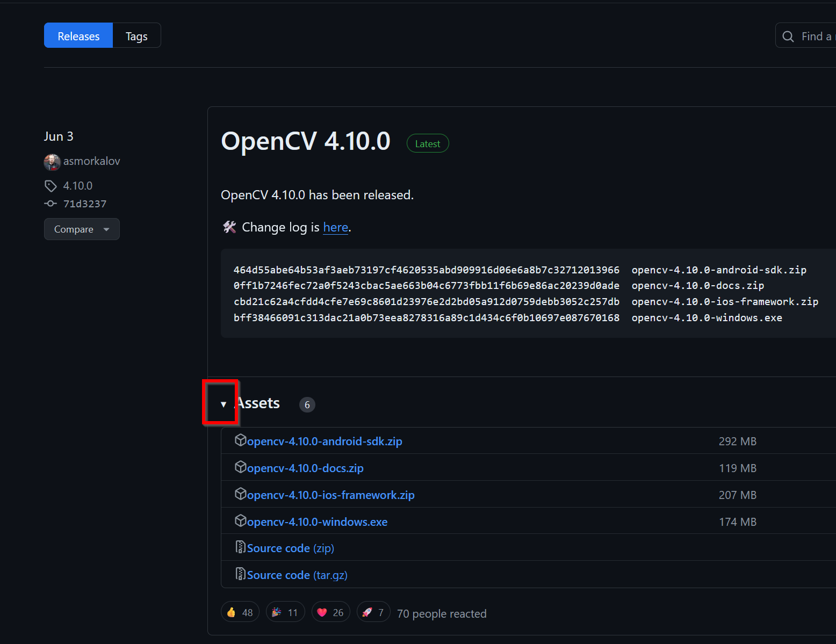Click the 292 MB size text
Image resolution: width=836 pixels, height=644 pixels.
point(738,441)
